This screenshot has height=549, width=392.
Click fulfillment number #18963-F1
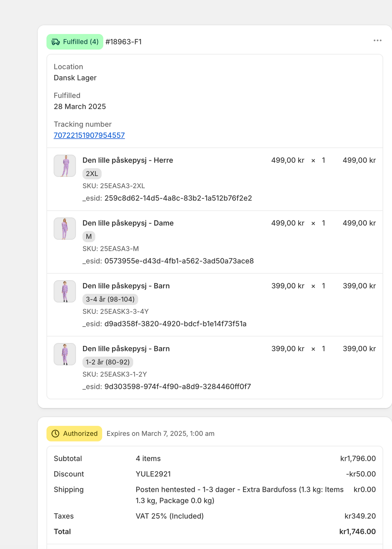pyautogui.click(x=123, y=42)
